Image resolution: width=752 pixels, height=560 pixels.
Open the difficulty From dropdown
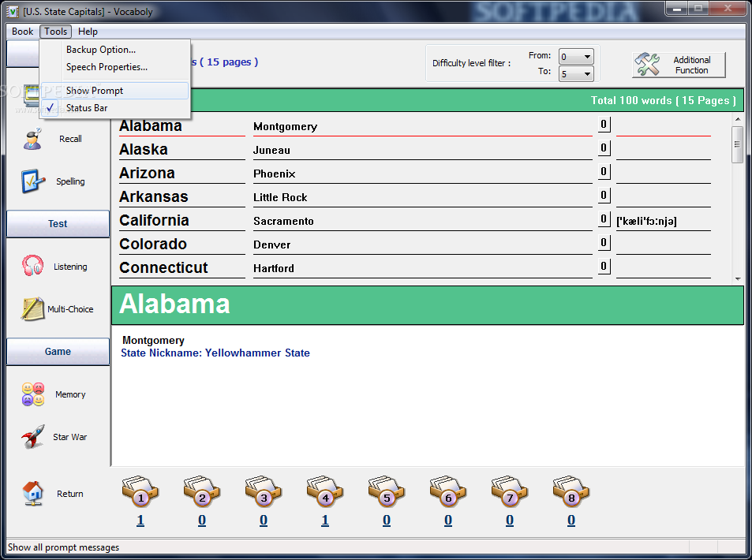tap(577, 57)
